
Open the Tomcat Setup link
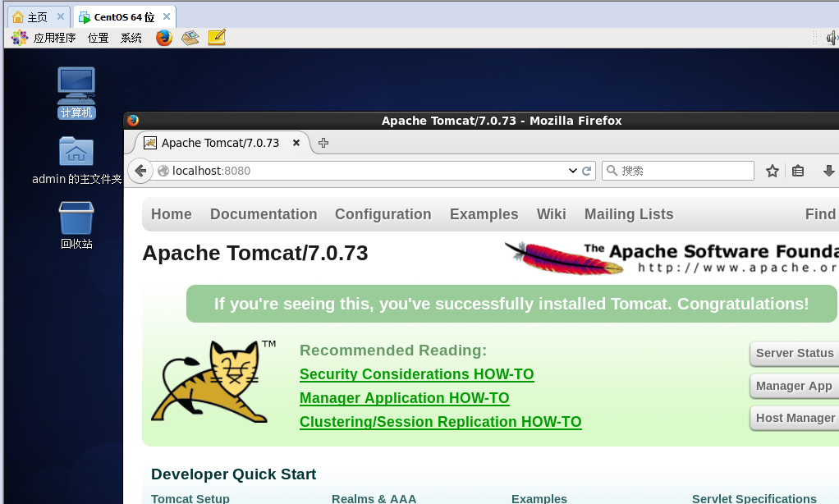[190, 498]
